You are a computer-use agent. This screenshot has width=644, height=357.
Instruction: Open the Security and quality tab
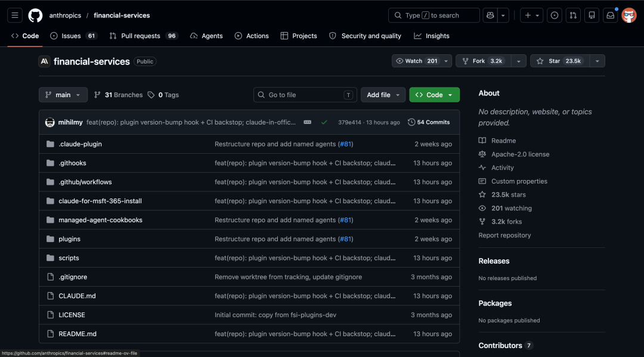(365, 36)
